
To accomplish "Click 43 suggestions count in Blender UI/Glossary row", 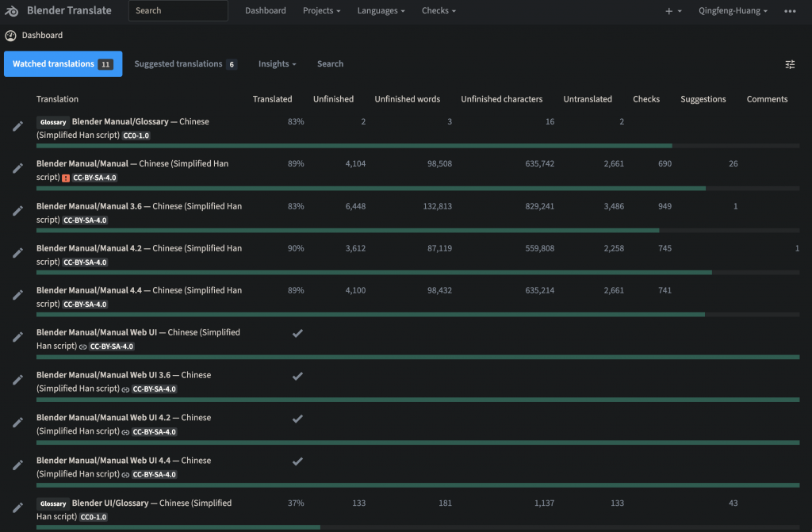I will pyautogui.click(x=733, y=503).
